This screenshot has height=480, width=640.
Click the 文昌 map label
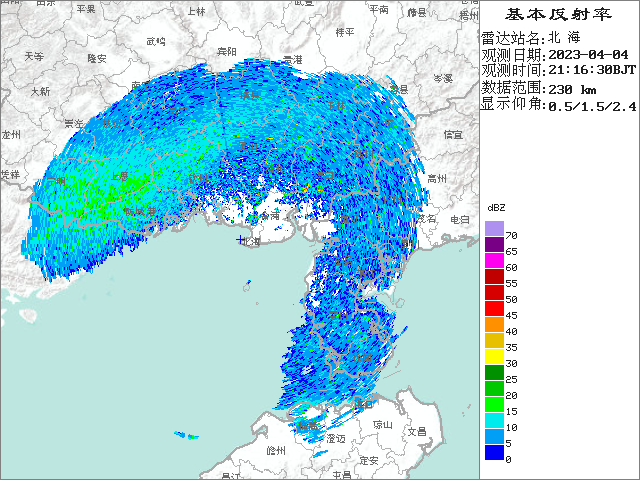[417, 431]
